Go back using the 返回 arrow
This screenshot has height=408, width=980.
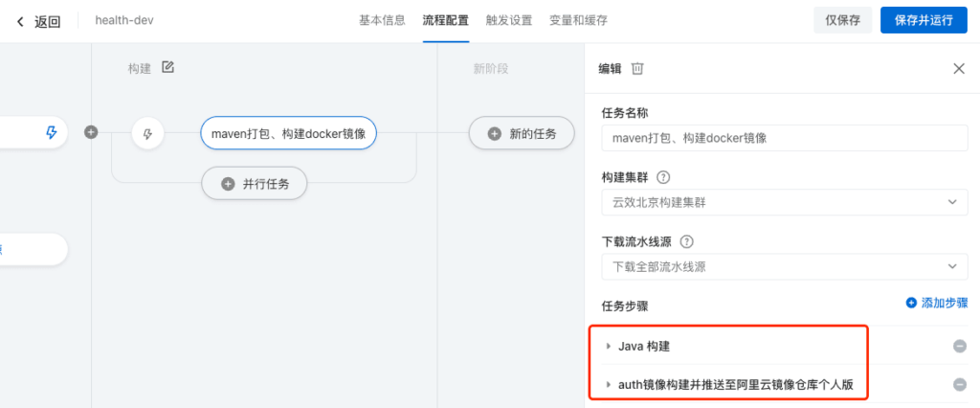(21, 22)
